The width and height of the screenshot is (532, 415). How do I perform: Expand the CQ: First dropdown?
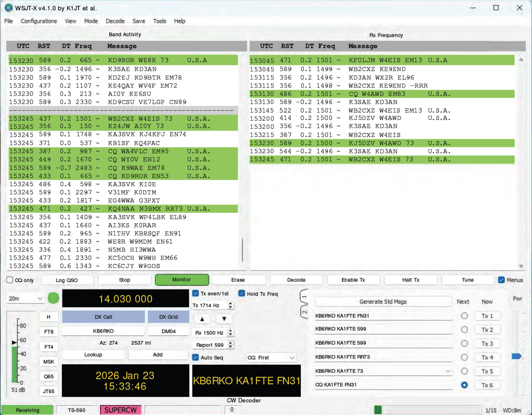tap(271, 358)
